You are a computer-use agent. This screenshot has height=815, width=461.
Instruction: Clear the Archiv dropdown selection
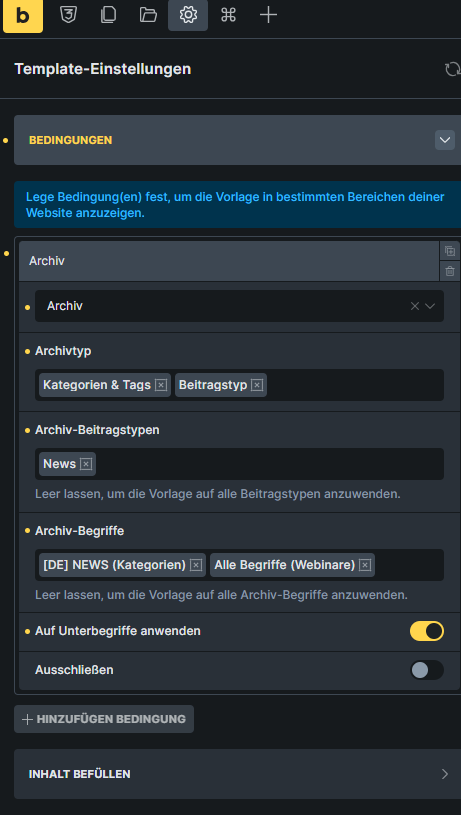(x=415, y=306)
